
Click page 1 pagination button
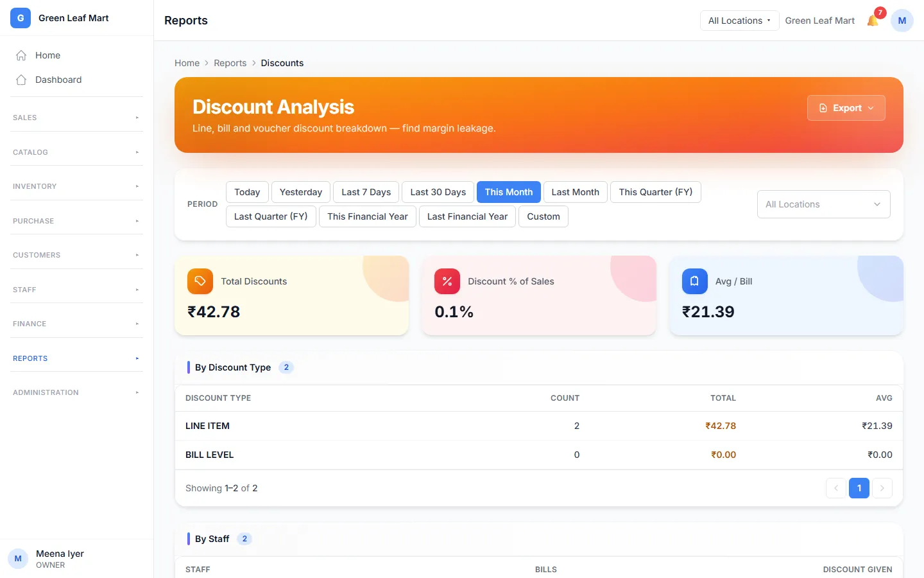[x=859, y=488]
